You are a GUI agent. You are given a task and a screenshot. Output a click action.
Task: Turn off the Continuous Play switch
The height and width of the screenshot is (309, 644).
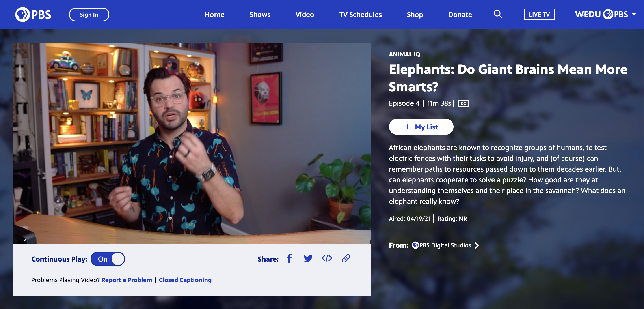pyautogui.click(x=108, y=259)
